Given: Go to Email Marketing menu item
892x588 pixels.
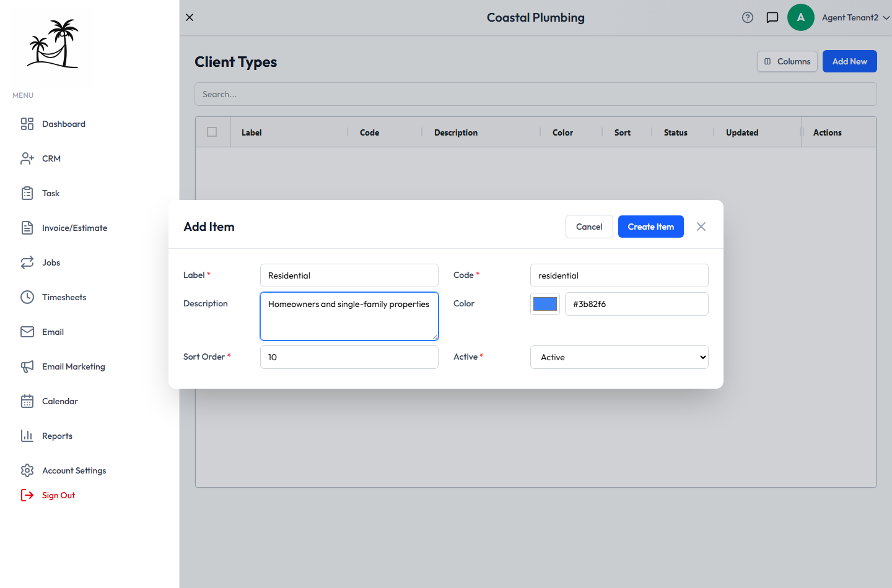Looking at the screenshot, I should click(74, 366).
